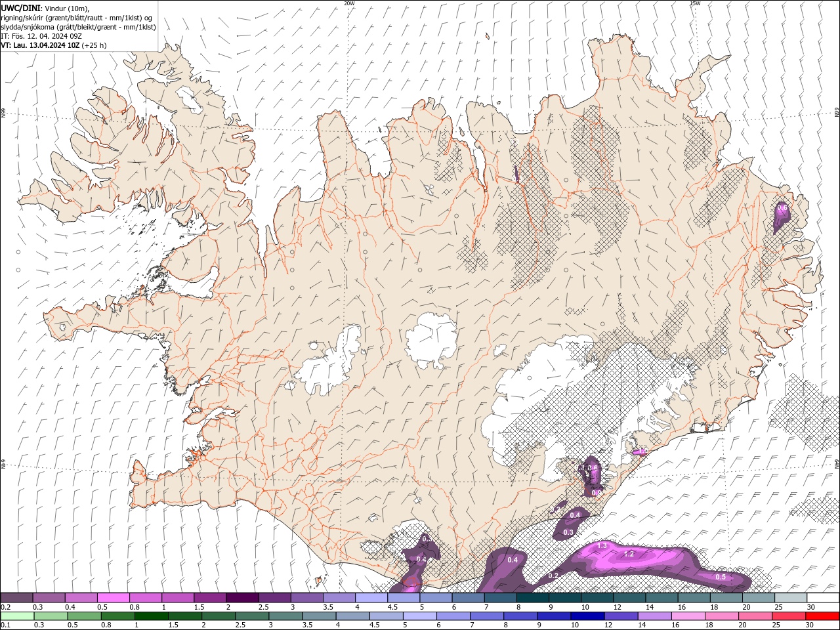840x630 pixels.
Task: Click the lower scale green swatch labeled 0.5
Action: 84,616
